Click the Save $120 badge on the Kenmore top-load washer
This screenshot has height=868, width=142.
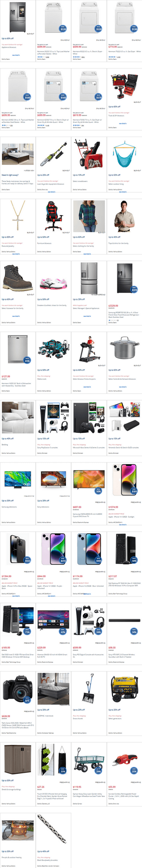[63, 28]
